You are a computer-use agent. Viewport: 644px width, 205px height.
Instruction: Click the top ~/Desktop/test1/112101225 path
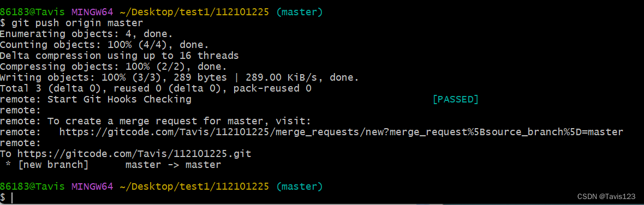194,13
